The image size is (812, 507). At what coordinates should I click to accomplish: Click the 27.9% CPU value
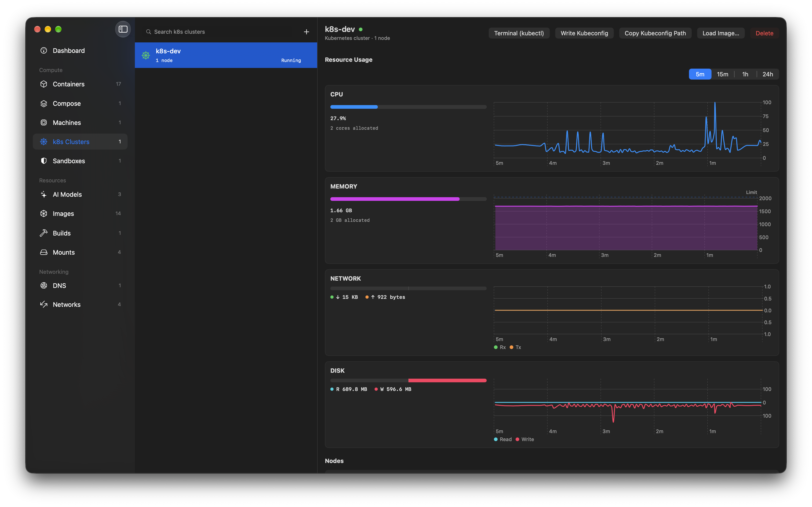[338, 118]
